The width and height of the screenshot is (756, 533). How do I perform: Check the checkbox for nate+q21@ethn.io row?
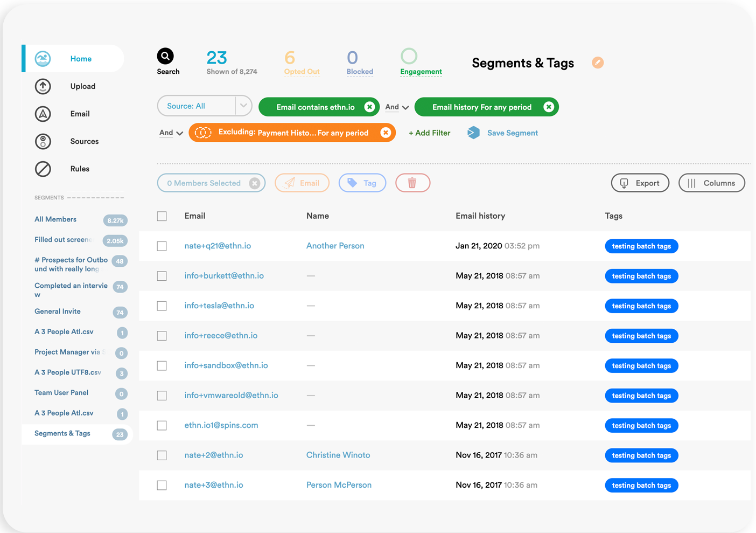click(162, 246)
